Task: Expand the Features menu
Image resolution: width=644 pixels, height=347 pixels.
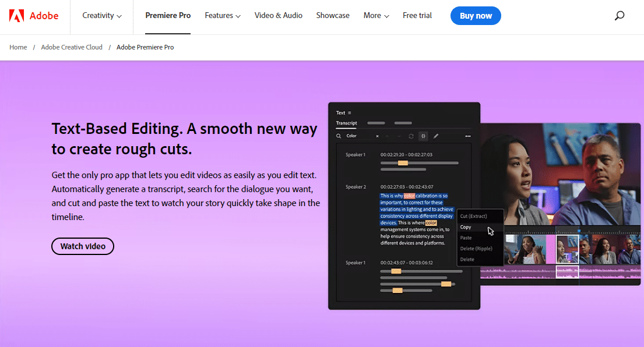Action: [x=222, y=16]
